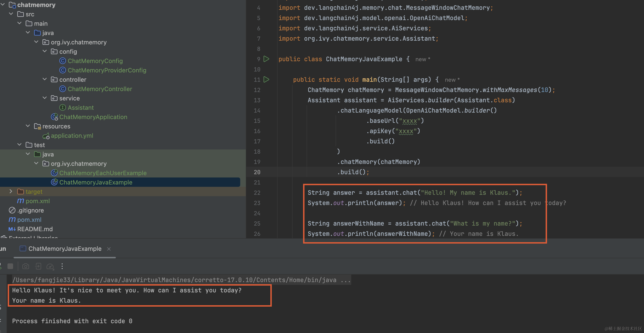Click import of OpenAiChatModel on line 5
The height and width of the screenshot is (333, 644).
[x=373, y=18]
